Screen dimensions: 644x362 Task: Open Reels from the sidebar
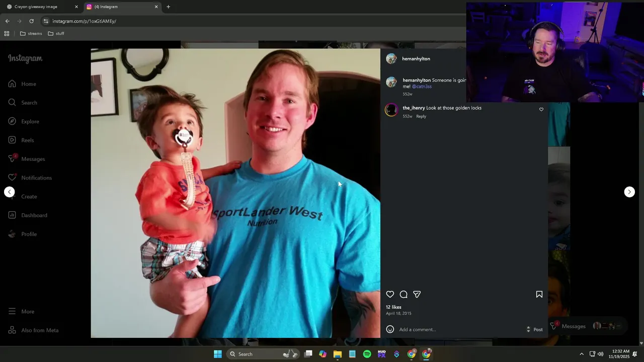(x=21, y=140)
